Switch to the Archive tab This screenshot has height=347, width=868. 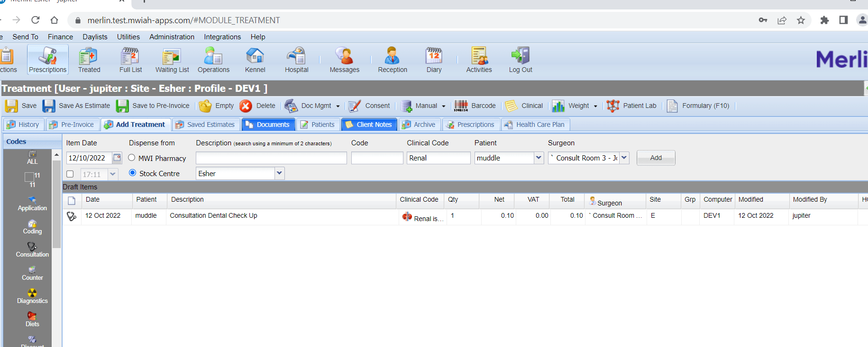(419, 125)
